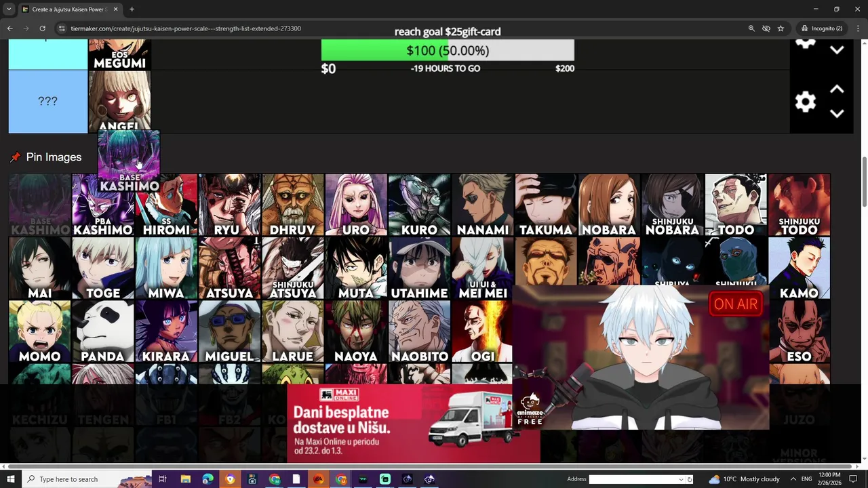
Task: Go back to the previous page
Action: click(9, 28)
